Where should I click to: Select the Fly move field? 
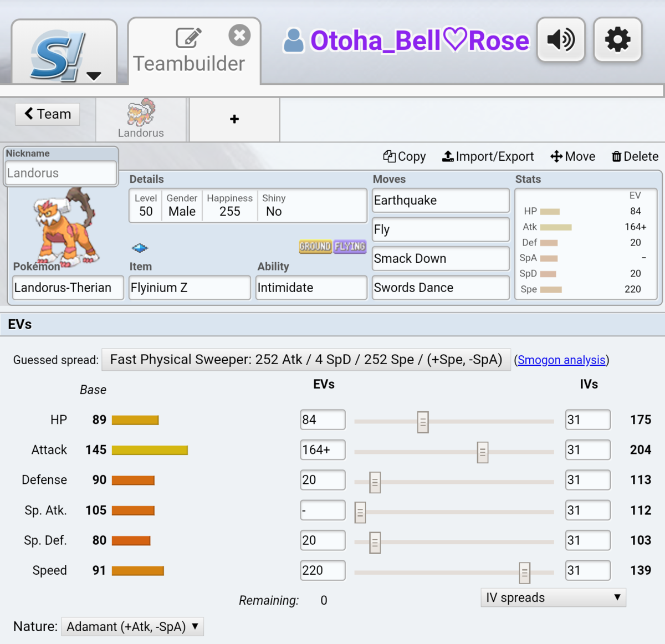(441, 229)
